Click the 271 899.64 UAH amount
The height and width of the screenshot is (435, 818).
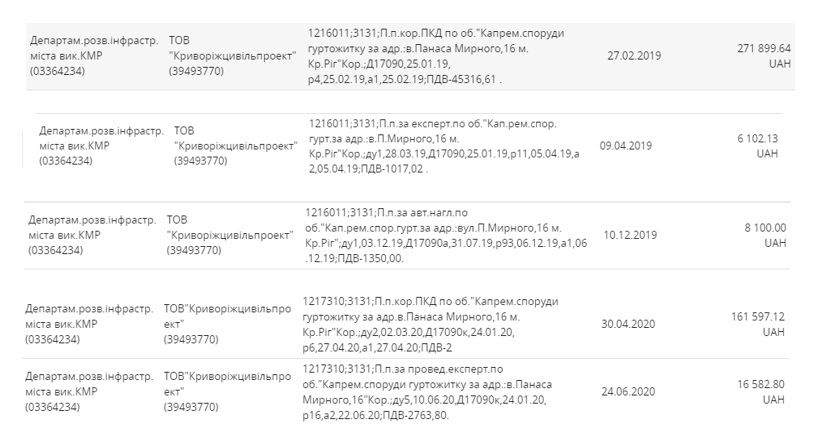(x=764, y=55)
